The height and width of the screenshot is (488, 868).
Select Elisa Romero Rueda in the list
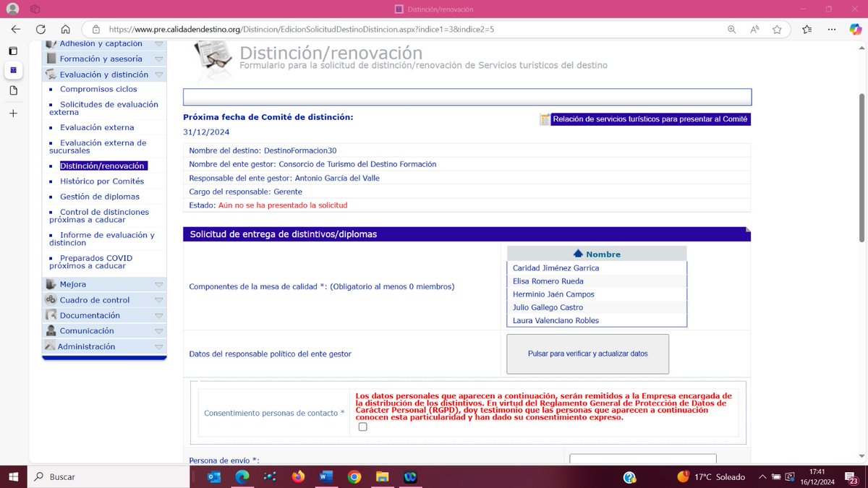[548, 281]
